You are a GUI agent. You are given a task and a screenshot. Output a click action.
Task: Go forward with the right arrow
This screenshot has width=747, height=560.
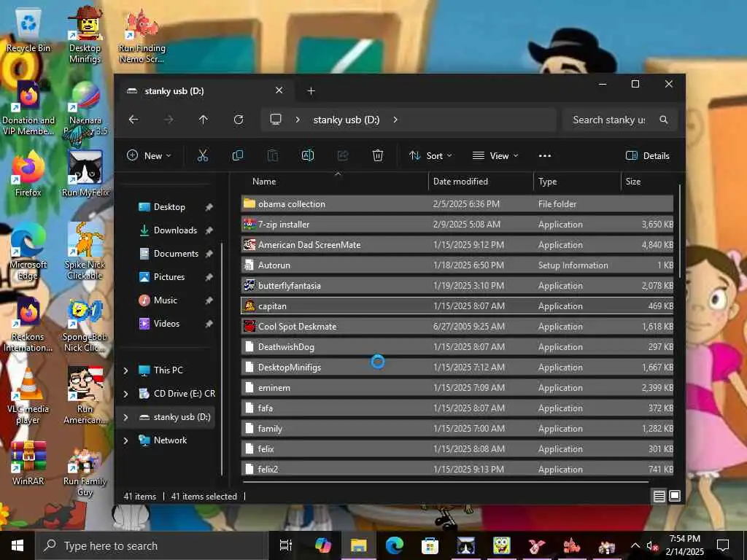[169, 120]
